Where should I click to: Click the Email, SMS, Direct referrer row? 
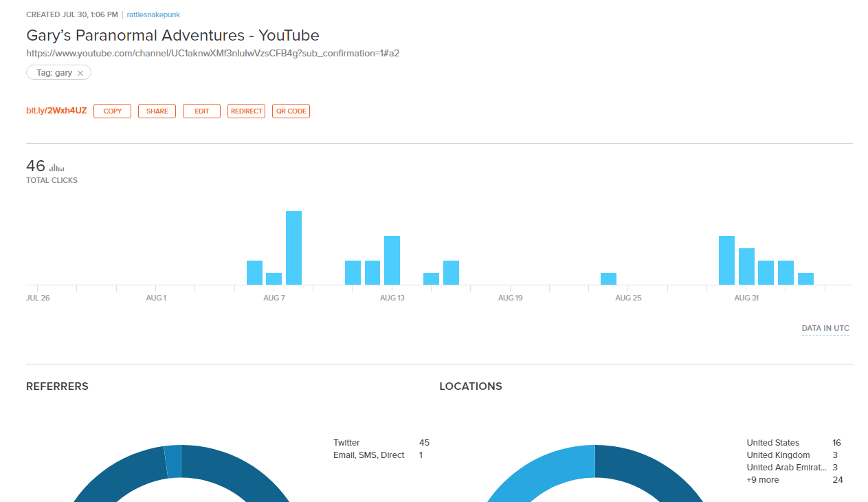tap(381, 455)
